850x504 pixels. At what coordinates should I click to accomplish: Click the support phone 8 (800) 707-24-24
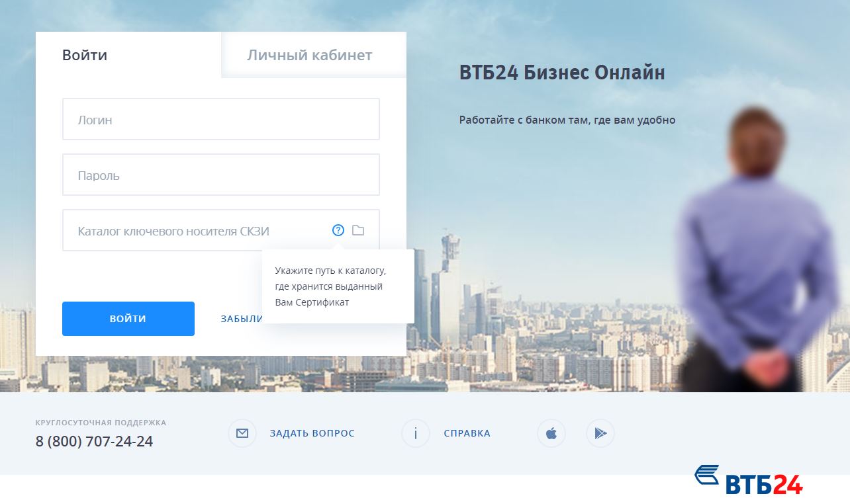[94, 441]
